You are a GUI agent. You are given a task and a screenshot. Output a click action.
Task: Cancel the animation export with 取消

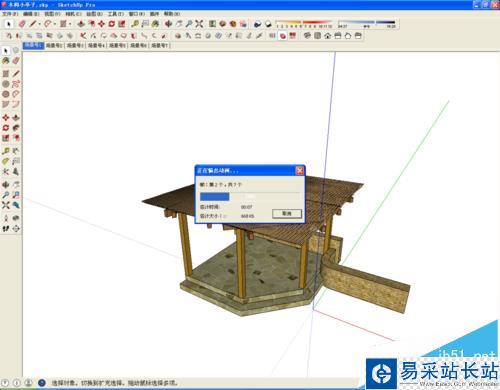[287, 213]
